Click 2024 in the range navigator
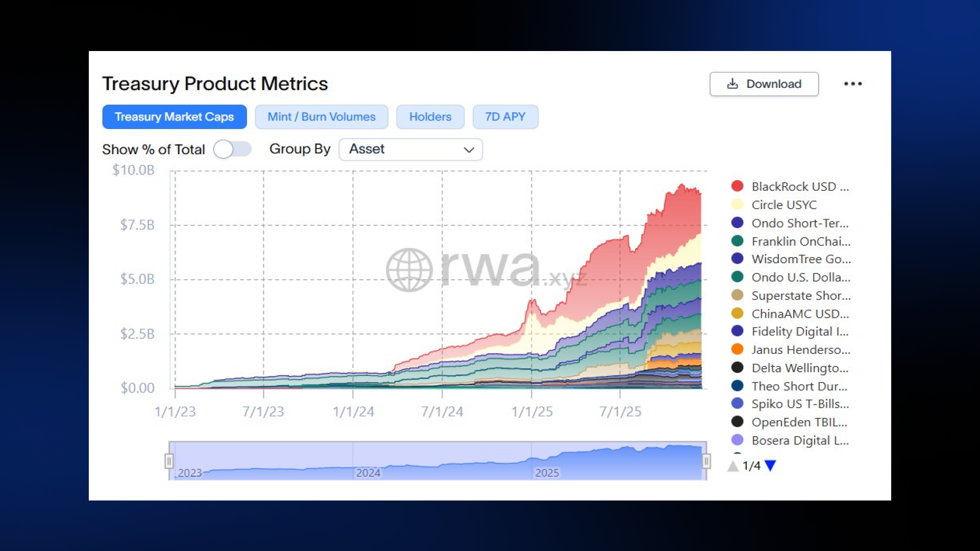 pyautogui.click(x=368, y=472)
